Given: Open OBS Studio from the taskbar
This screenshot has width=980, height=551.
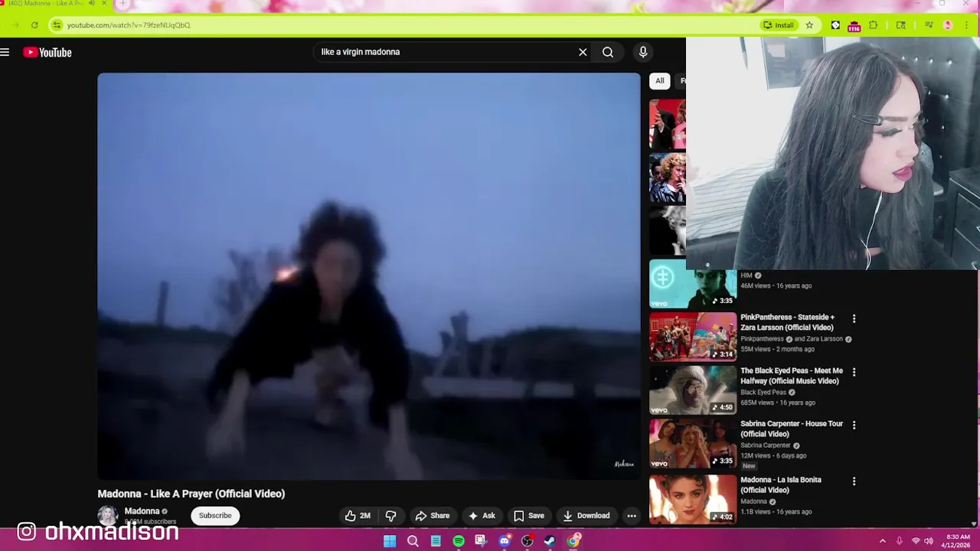Looking at the screenshot, I should coord(528,541).
